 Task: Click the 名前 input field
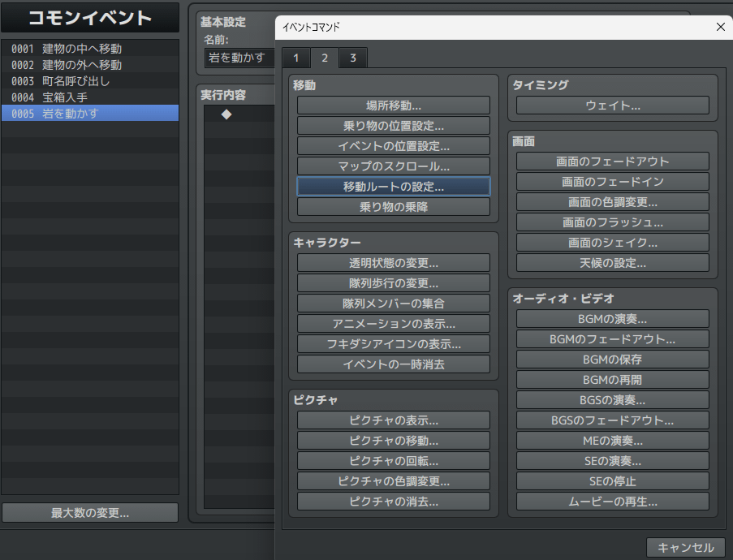(x=239, y=57)
